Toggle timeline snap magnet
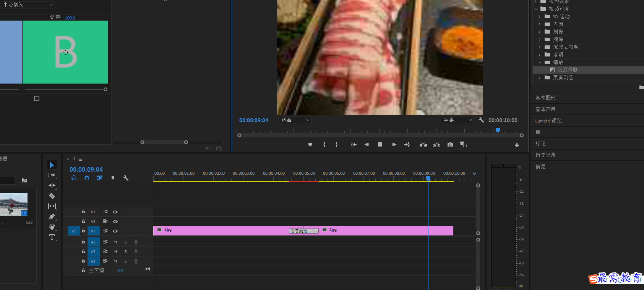This screenshot has height=290, width=644. click(x=87, y=178)
